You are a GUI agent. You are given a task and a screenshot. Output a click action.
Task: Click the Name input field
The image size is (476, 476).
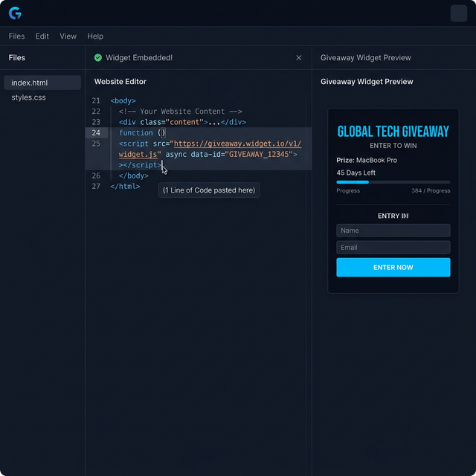(x=393, y=231)
